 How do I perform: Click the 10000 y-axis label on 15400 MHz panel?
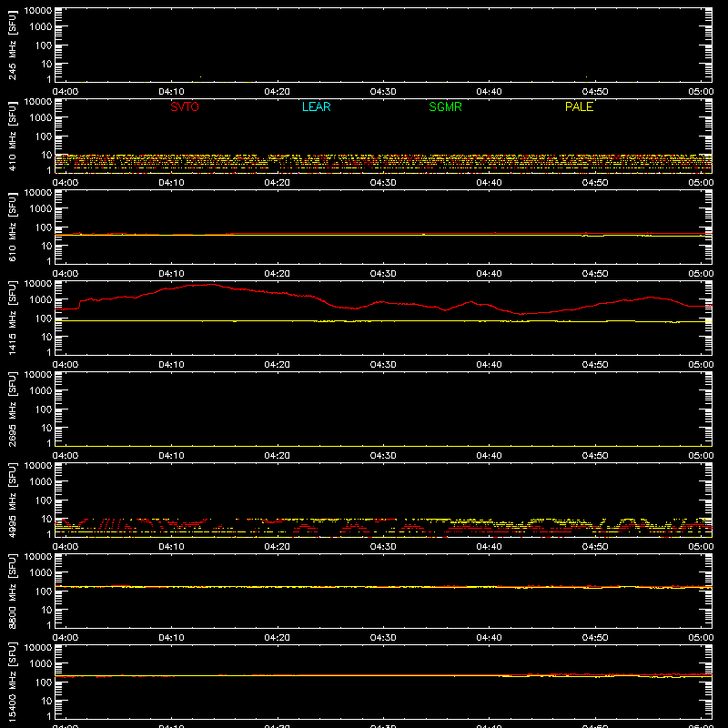pos(38,648)
